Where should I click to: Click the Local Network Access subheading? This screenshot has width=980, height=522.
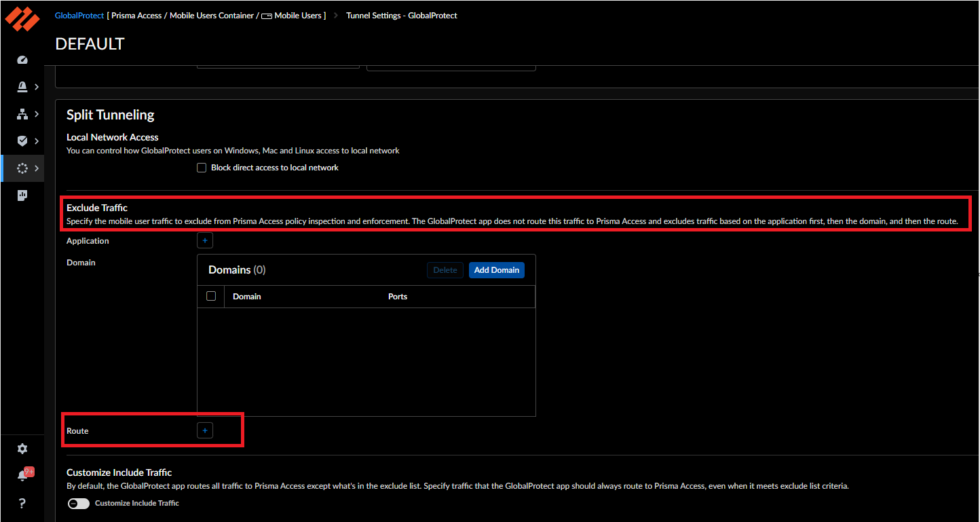tap(113, 137)
